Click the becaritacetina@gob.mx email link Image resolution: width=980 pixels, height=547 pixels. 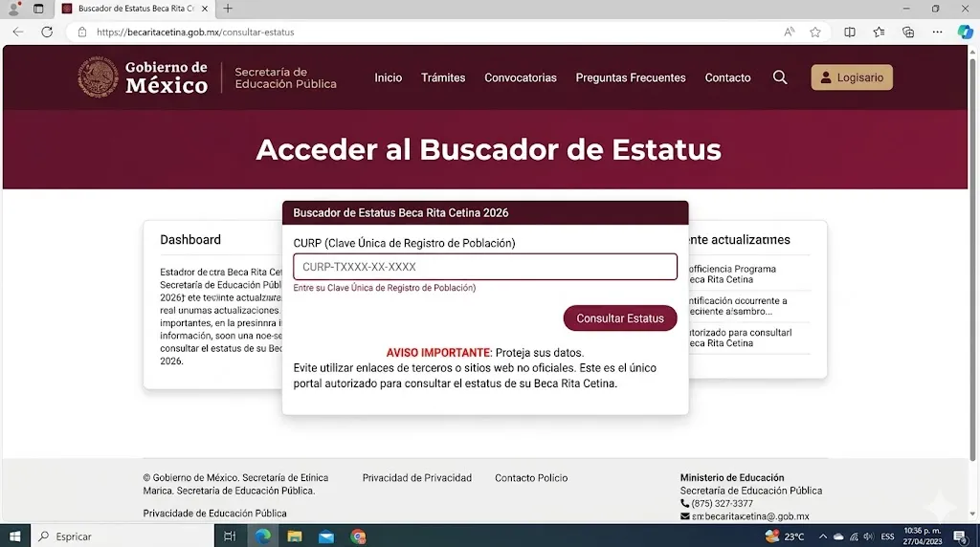click(x=750, y=516)
